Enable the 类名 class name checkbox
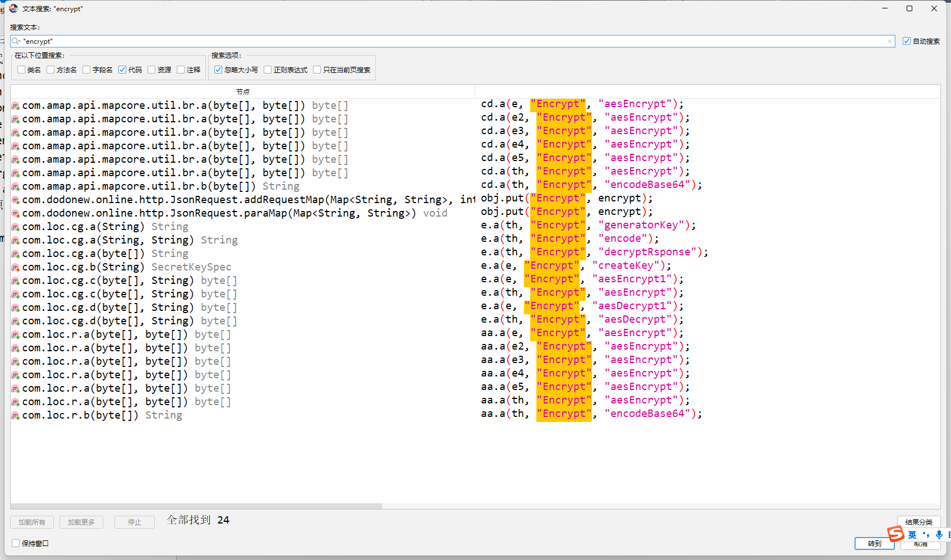This screenshot has width=951, height=560. coord(21,70)
